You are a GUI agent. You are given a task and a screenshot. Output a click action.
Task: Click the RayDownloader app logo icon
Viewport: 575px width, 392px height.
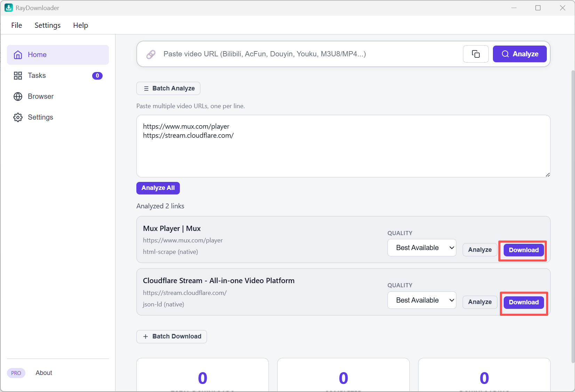9,8
